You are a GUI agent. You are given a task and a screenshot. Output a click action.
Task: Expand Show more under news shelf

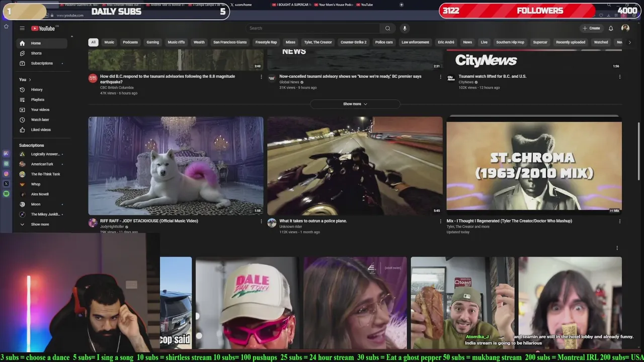coord(355,104)
